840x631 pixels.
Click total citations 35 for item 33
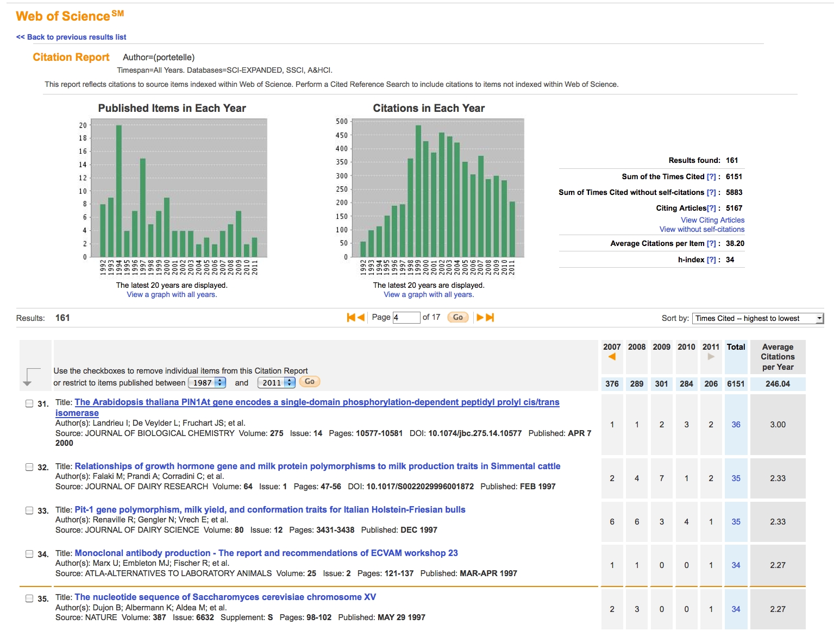click(736, 522)
